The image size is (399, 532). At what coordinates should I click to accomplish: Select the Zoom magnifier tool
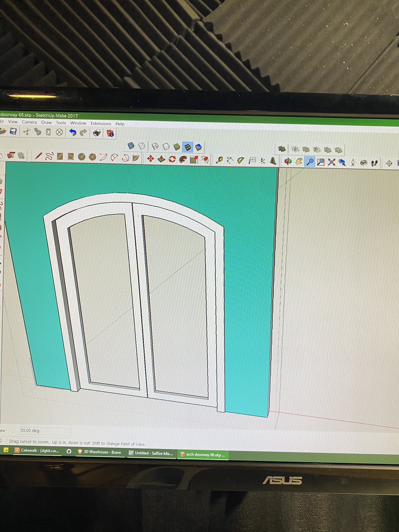click(309, 162)
